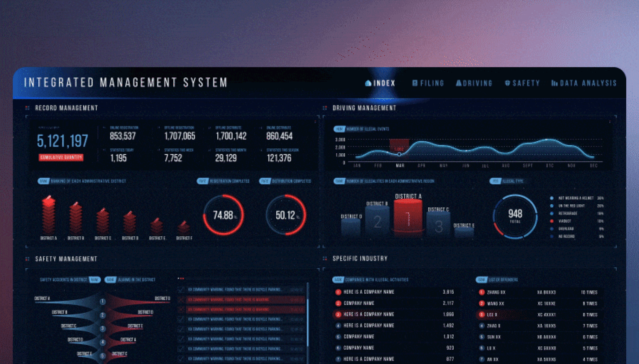This screenshot has height=364, width=639.
Task: Click the Driving Management section marker icon
Action: pos(325,108)
